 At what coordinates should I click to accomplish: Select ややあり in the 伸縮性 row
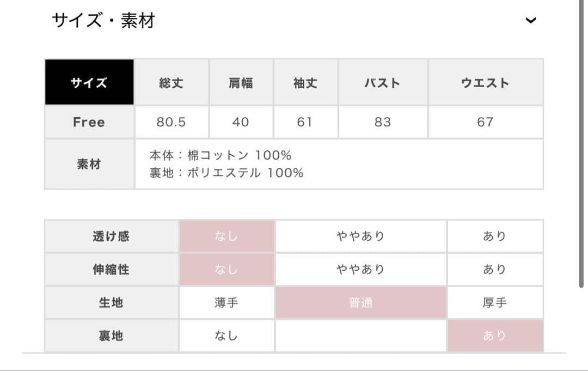tap(360, 270)
